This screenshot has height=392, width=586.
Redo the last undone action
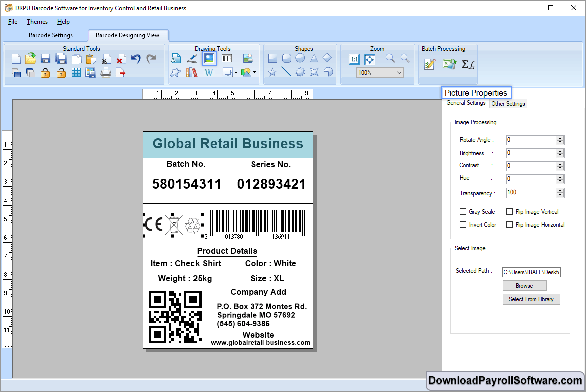click(x=151, y=59)
